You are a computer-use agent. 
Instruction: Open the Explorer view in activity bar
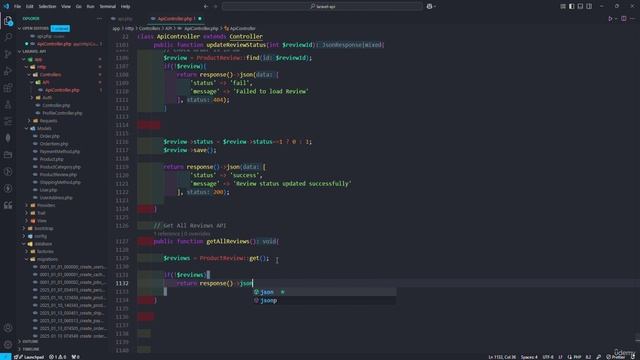click(8, 21)
